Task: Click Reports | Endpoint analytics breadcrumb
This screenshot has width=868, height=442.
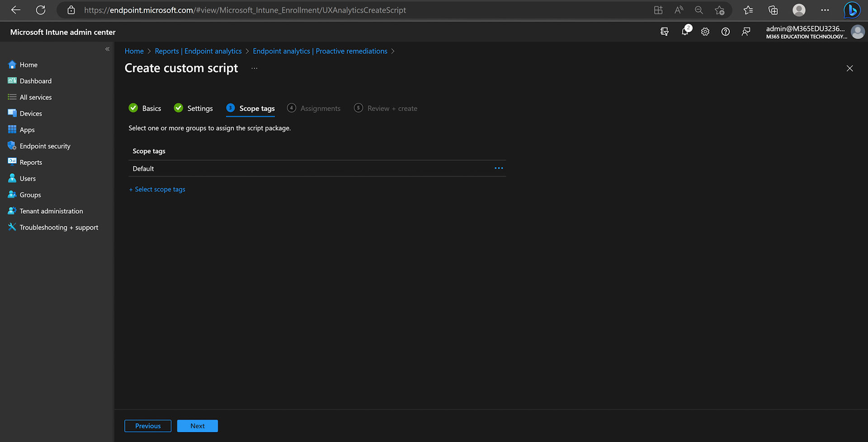Action: pyautogui.click(x=198, y=51)
